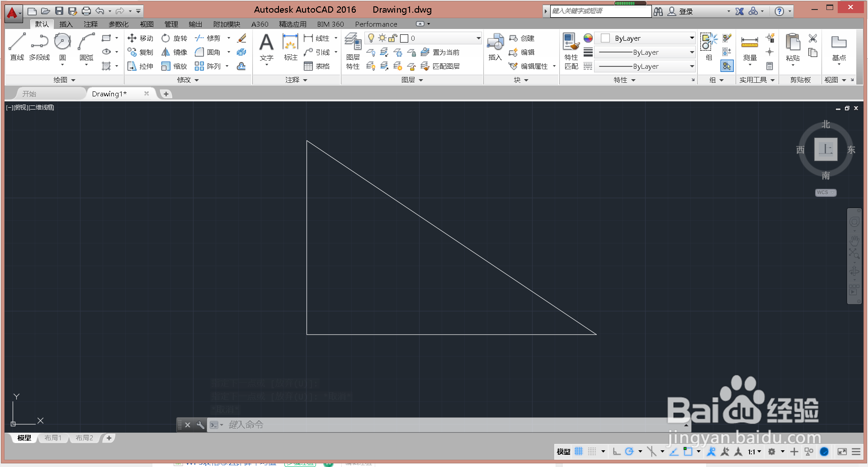
Task: Click Match Properties (特性匹配) tool
Action: (571, 51)
